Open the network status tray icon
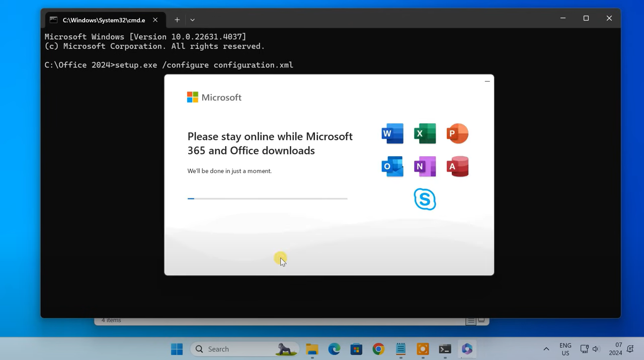 pyautogui.click(x=584, y=349)
